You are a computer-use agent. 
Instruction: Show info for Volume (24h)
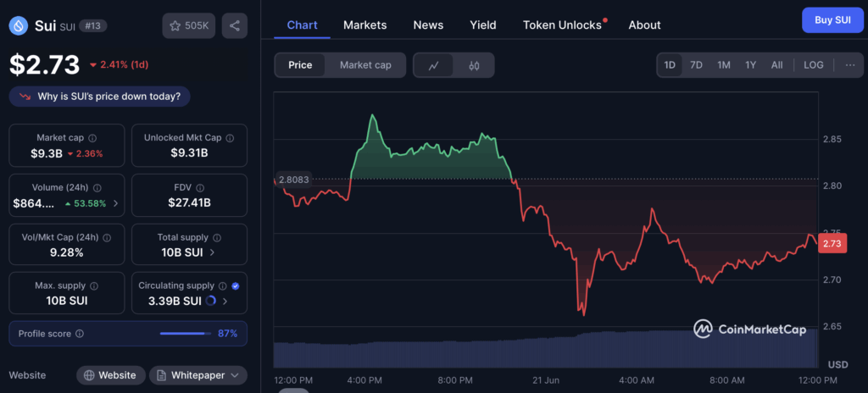point(97,188)
